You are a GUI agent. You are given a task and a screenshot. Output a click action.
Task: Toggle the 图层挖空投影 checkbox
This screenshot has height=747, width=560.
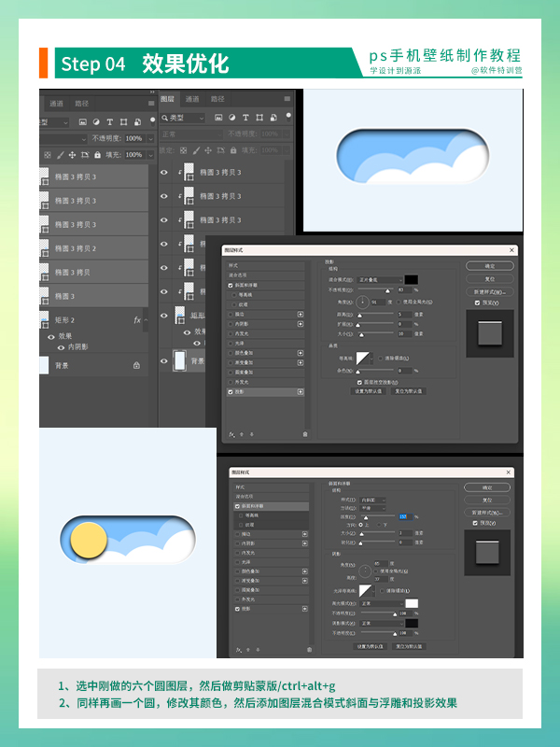(360, 382)
